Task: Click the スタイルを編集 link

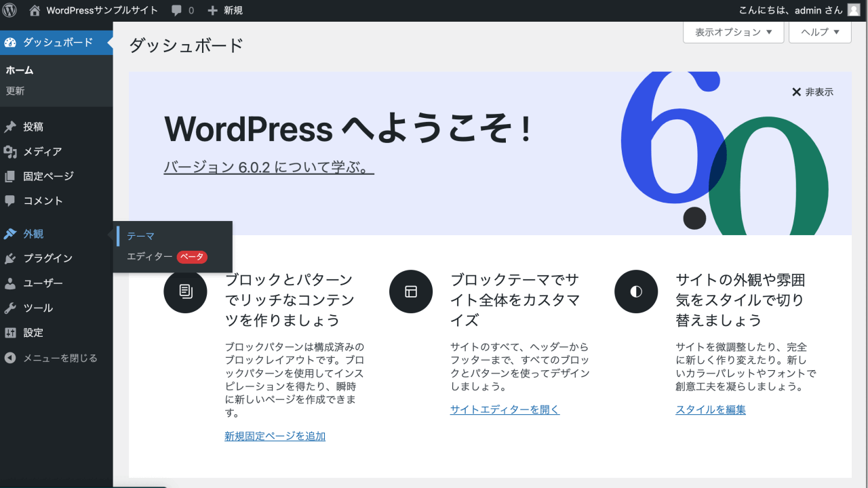Action: click(x=711, y=409)
